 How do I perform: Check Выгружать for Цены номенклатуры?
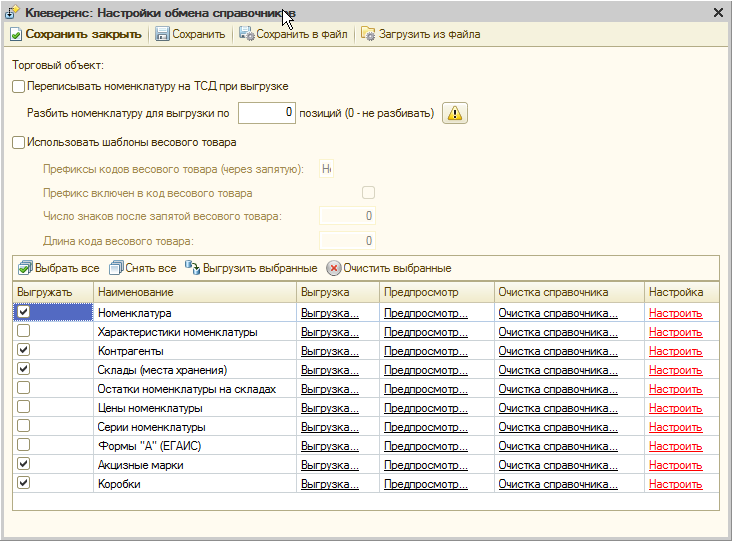23,407
